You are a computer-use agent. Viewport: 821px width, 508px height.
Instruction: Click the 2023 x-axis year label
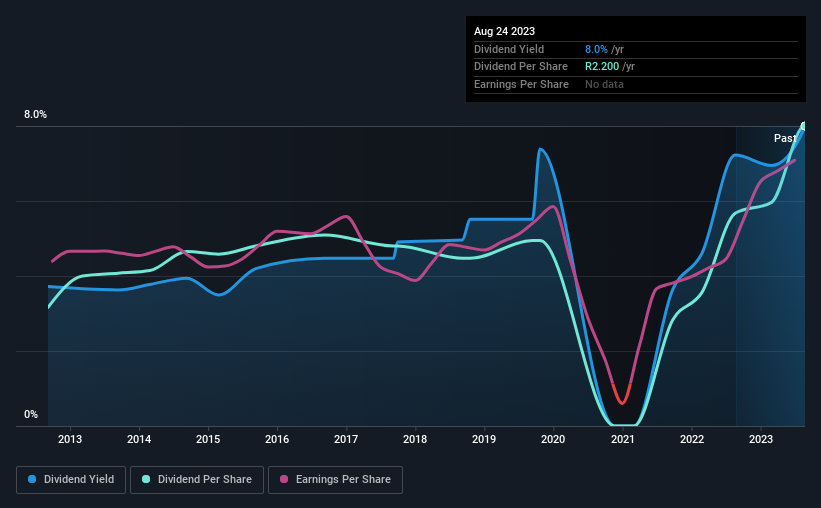click(760, 439)
